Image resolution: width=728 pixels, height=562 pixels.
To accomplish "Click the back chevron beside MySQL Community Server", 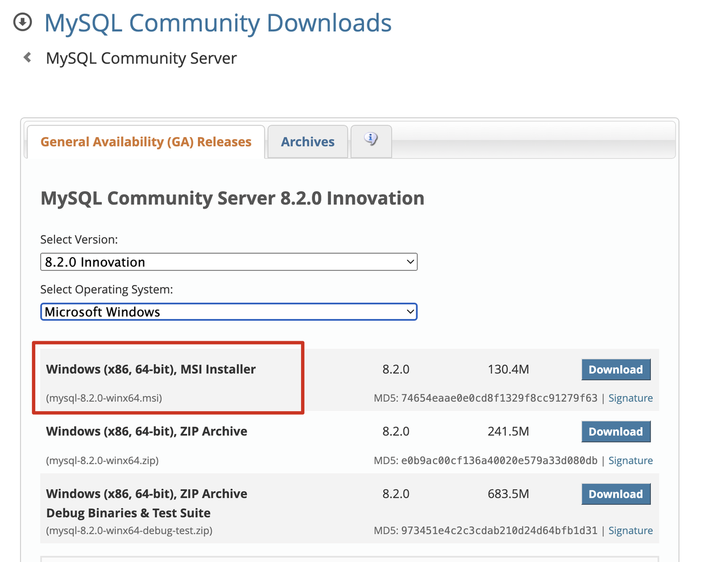I will [26, 57].
